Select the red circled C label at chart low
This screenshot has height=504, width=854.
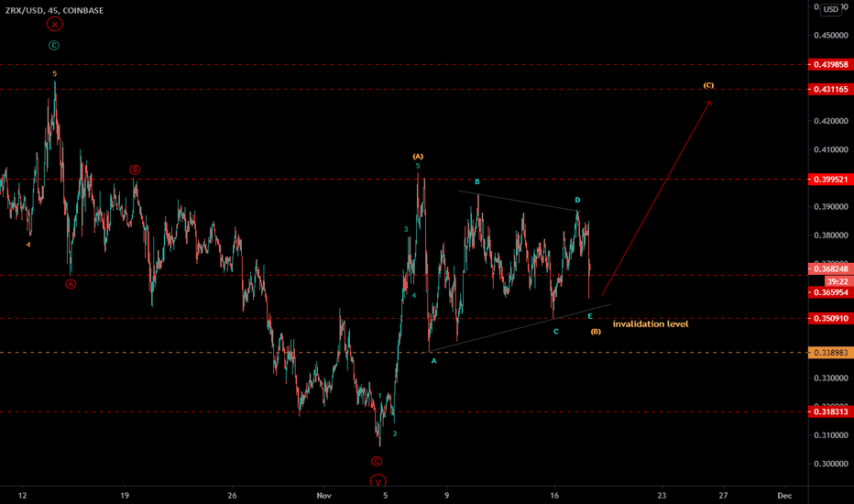pyautogui.click(x=377, y=462)
